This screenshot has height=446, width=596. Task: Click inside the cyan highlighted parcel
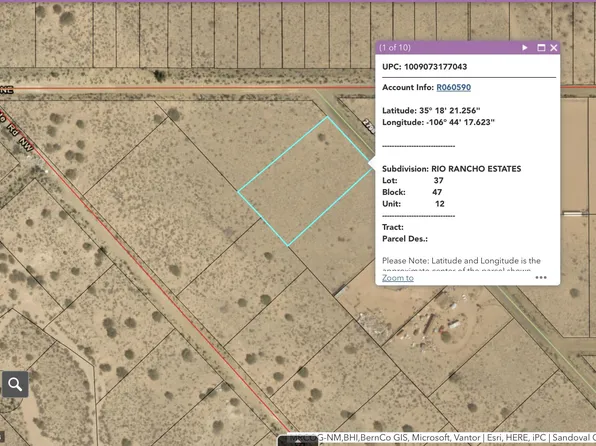coord(305,181)
